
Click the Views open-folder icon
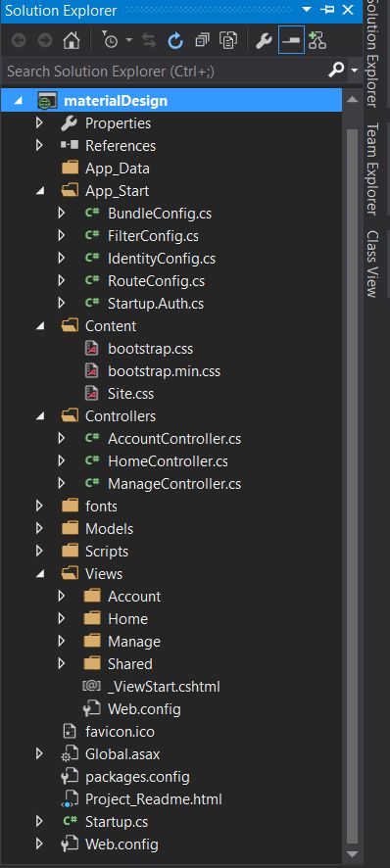[70, 574]
